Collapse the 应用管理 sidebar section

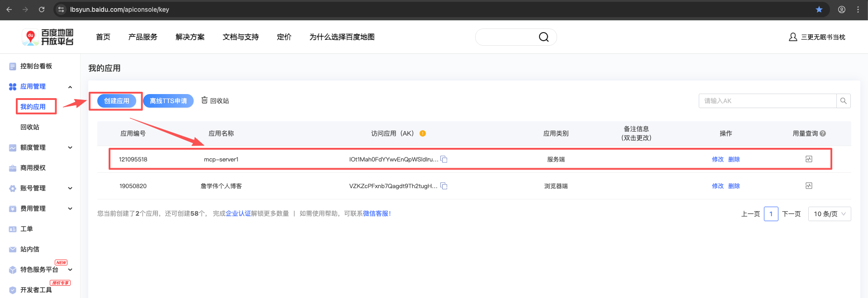[x=70, y=87]
